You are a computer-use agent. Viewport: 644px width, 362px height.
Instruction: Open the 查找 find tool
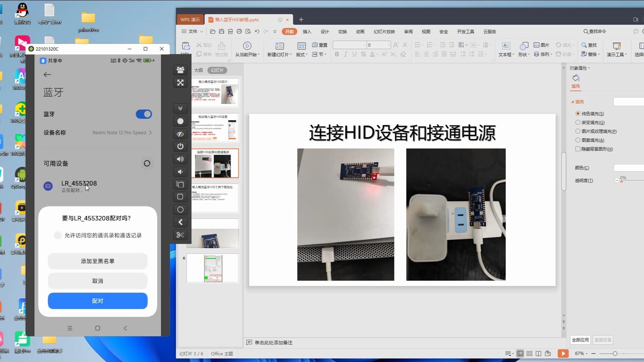[589, 45]
